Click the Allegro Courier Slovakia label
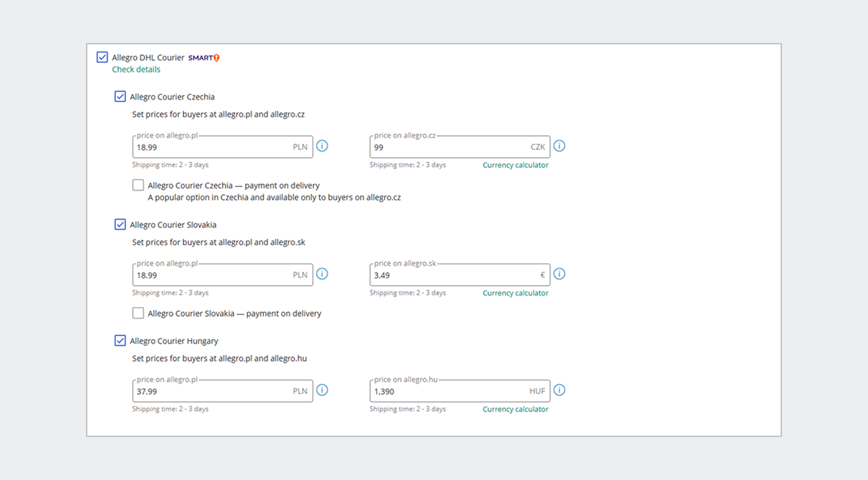The height and width of the screenshot is (480, 868). (173, 225)
